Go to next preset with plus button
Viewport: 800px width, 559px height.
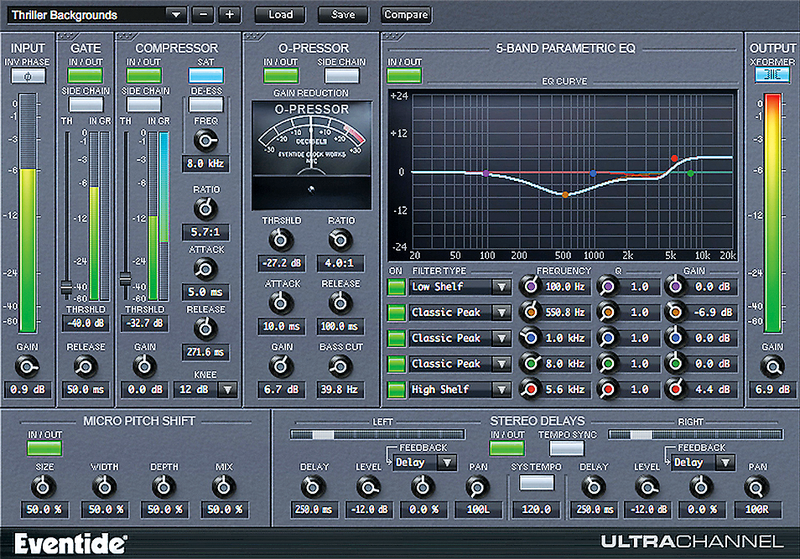pos(230,15)
